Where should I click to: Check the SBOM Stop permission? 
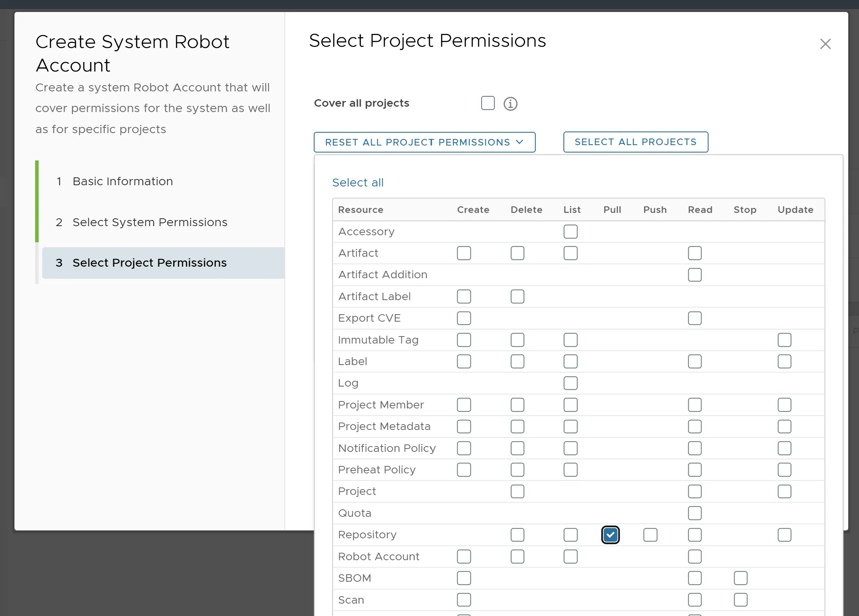[x=740, y=578]
